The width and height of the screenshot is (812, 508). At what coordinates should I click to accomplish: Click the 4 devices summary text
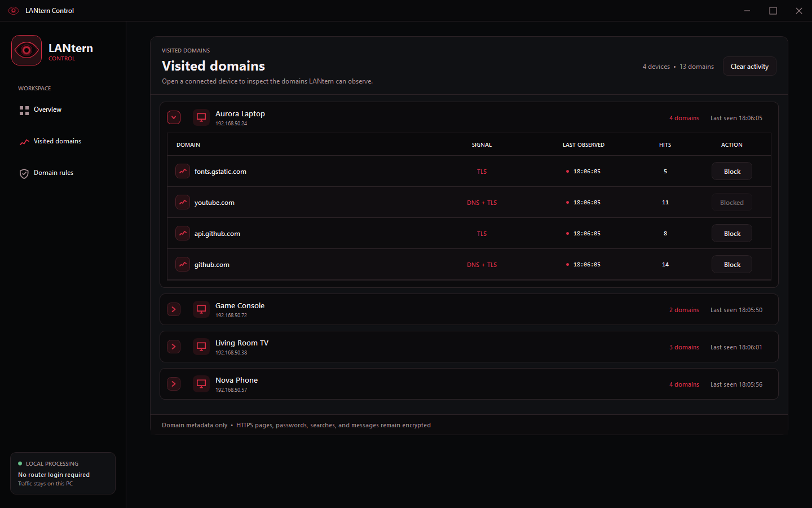pyautogui.click(x=656, y=67)
